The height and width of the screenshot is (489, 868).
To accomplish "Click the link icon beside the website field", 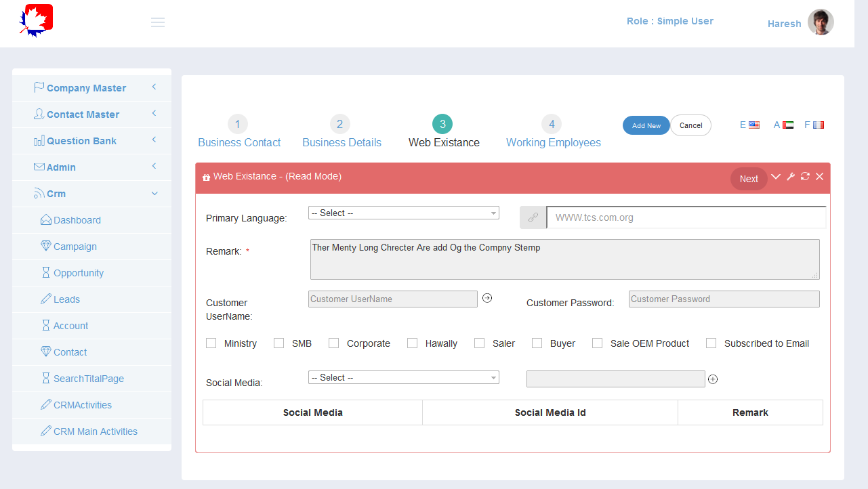I will coord(533,217).
